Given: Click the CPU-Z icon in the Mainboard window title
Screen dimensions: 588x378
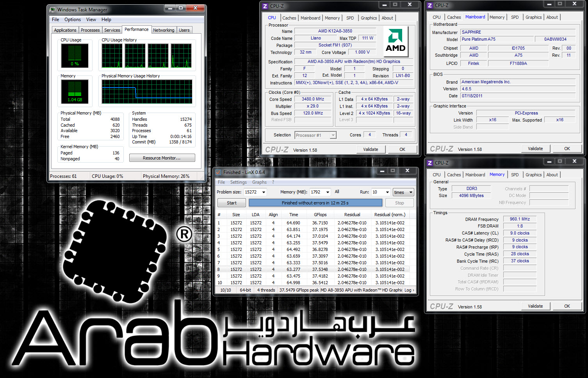Looking at the screenshot, I should (x=430, y=5).
